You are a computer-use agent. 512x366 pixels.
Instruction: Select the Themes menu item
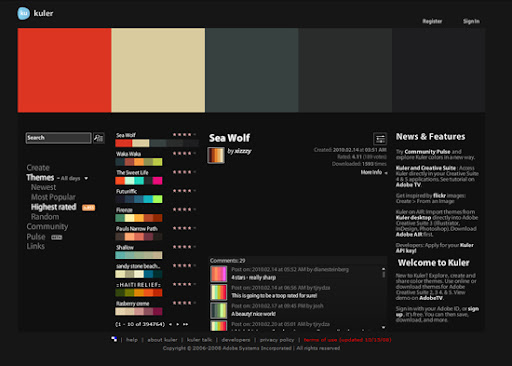point(40,178)
